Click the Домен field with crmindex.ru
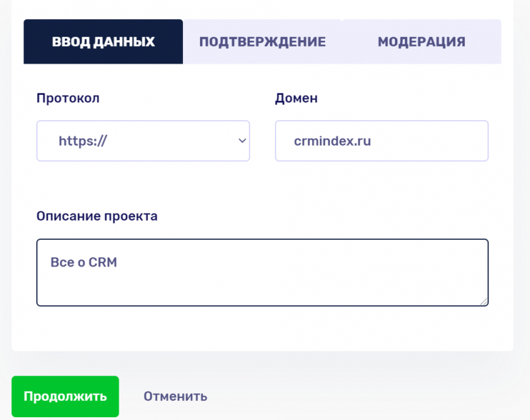530x420 pixels. [382, 141]
